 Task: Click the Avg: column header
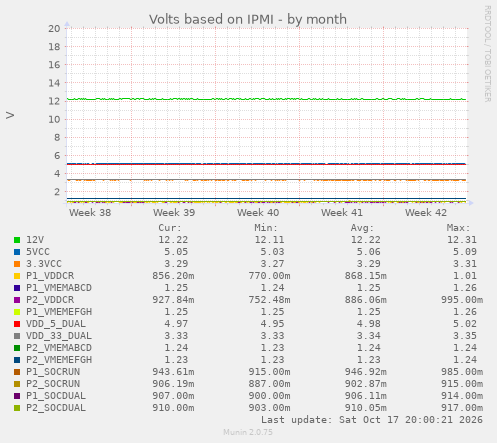(x=362, y=228)
